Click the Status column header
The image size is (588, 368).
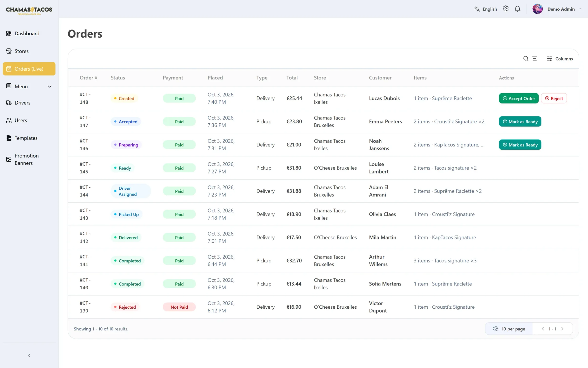pos(118,78)
